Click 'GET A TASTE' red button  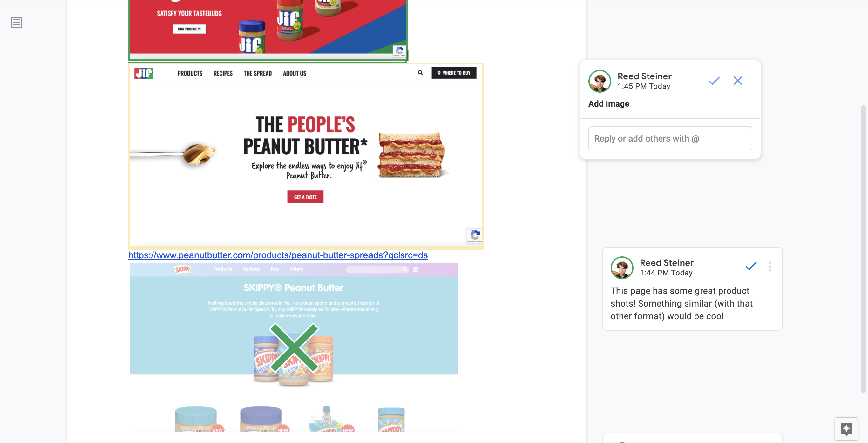pyautogui.click(x=305, y=197)
